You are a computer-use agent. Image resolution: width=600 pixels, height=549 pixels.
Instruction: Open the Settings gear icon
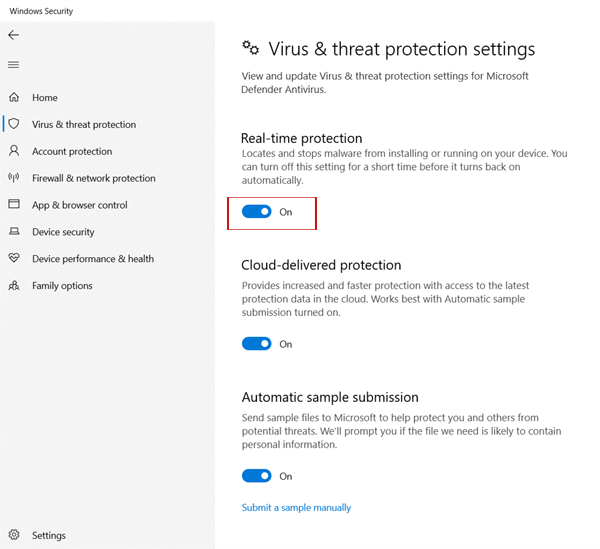click(x=14, y=535)
